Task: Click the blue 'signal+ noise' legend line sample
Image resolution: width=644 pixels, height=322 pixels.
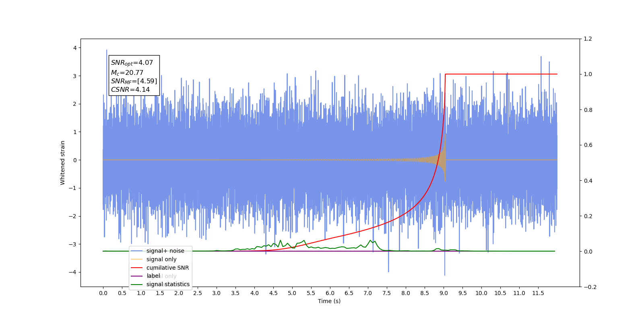Action: 137,251
